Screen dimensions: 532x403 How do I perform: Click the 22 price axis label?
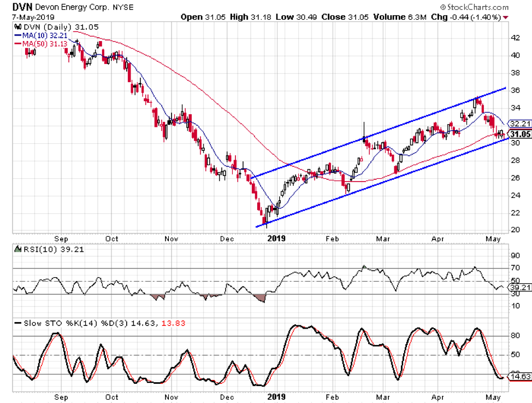pyautogui.click(x=516, y=213)
